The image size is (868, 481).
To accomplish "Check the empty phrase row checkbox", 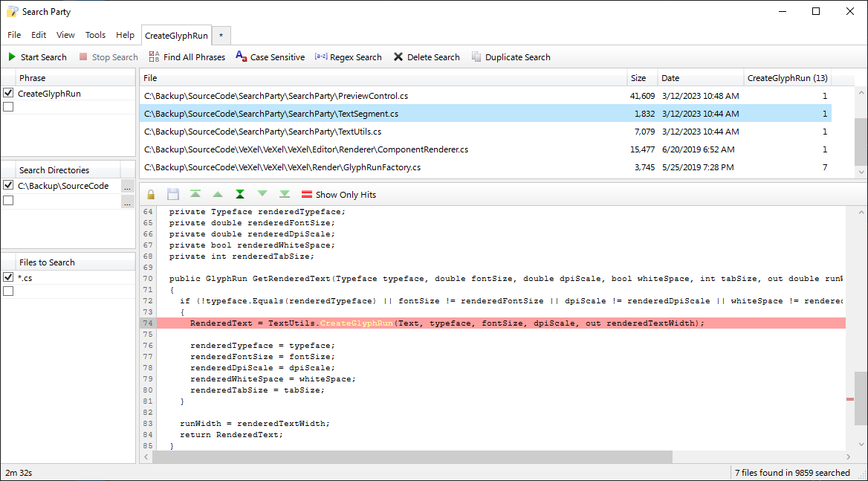I will click(x=8, y=107).
